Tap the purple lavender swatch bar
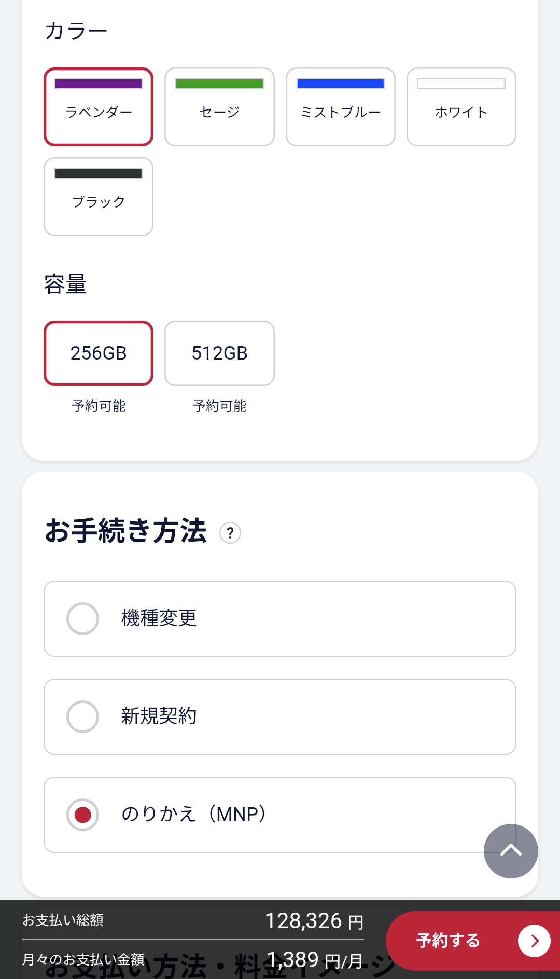Image resolution: width=560 pixels, height=979 pixels. (99, 84)
